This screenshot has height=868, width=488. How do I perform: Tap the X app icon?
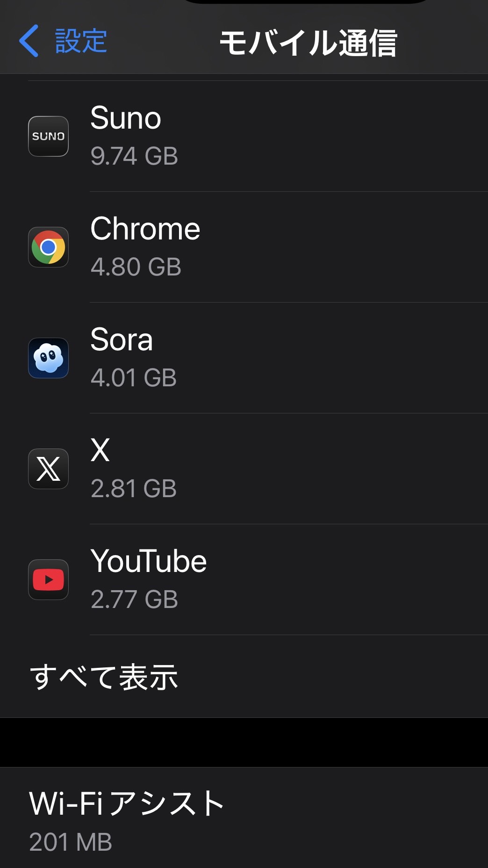pyautogui.click(x=48, y=469)
